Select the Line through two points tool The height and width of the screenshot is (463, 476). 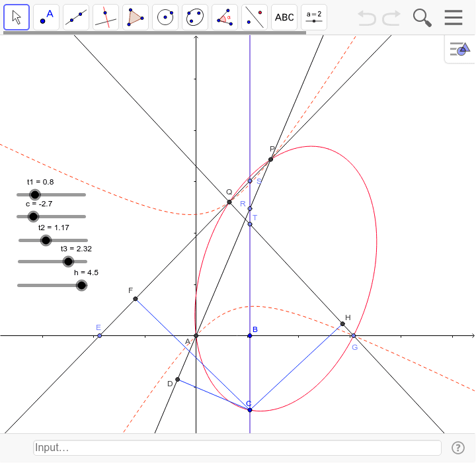tap(76, 17)
